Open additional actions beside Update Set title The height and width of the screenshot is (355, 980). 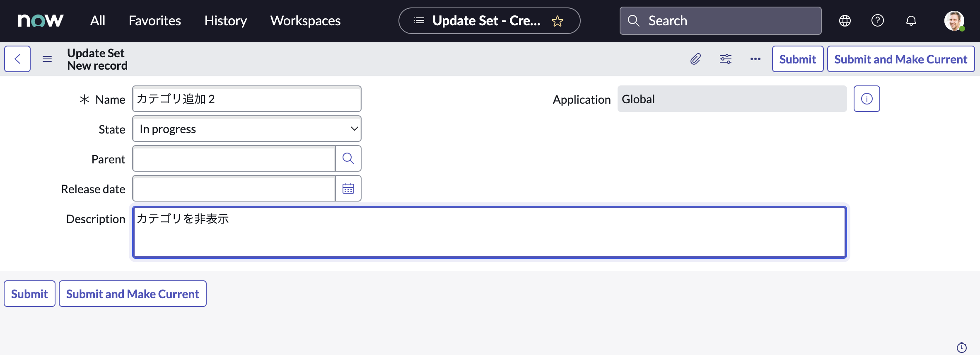pyautogui.click(x=47, y=58)
